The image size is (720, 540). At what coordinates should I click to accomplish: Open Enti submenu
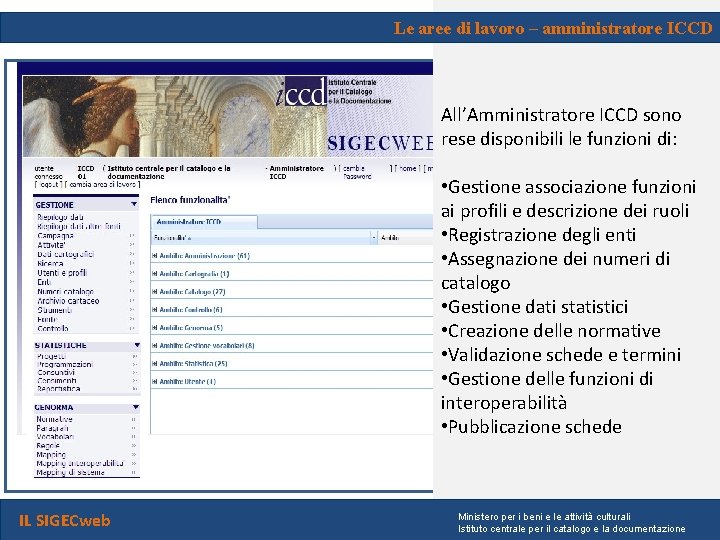click(44, 282)
